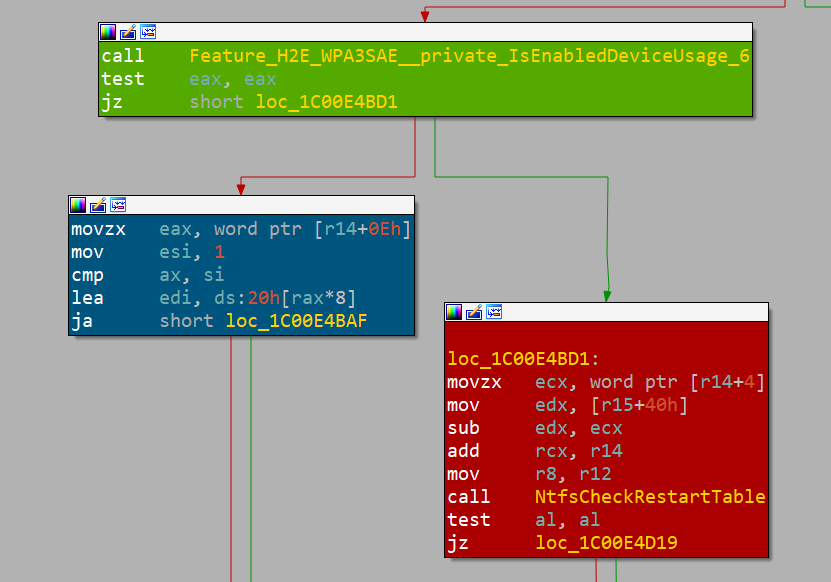Edit comment icon on red loc_1C00E4BD1 block
The image size is (831, 582).
[x=472, y=311]
